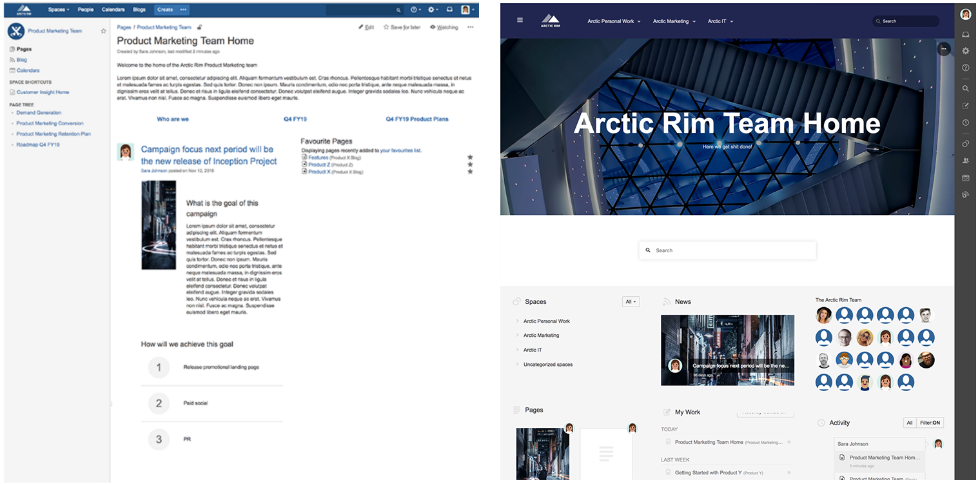Click the Q4 FY19 Product Plans link
The height and width of the screenshot is (484, 980).
point(416,118)
